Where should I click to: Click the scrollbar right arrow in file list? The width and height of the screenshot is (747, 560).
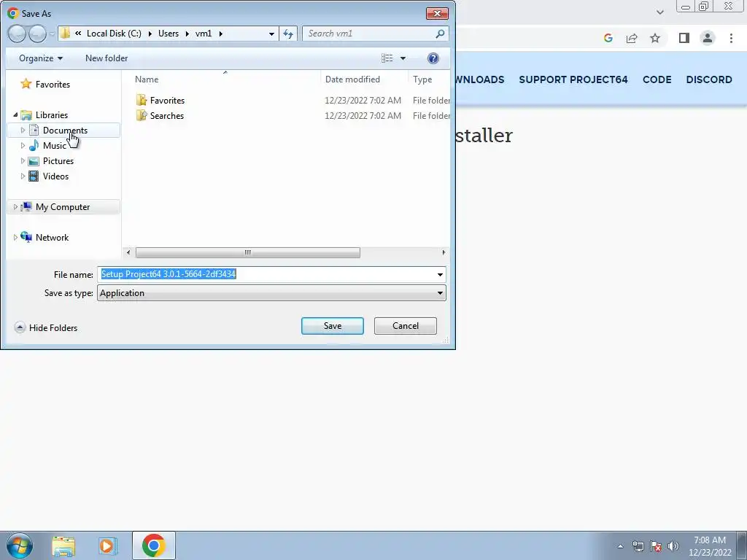click(444, 252)
